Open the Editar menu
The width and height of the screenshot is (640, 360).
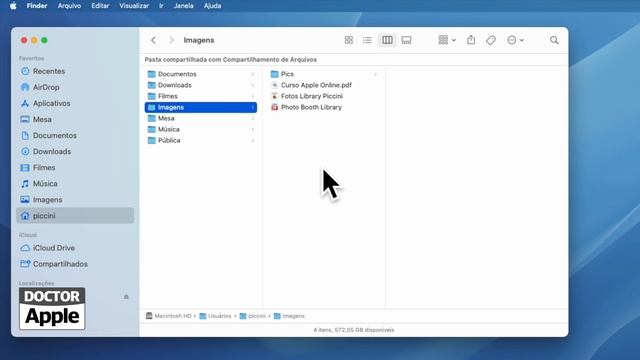click(x=100, y=6)
